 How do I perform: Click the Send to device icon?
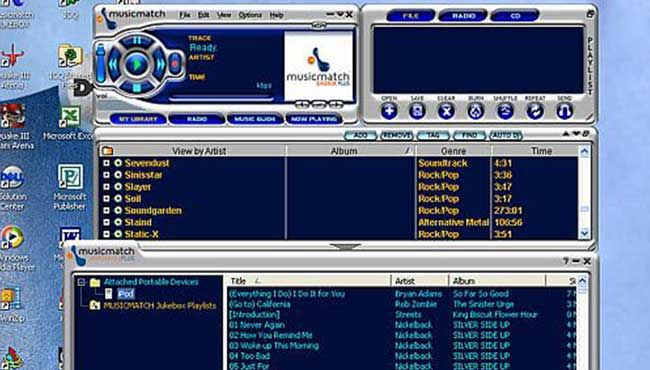(x=565, y=111)
